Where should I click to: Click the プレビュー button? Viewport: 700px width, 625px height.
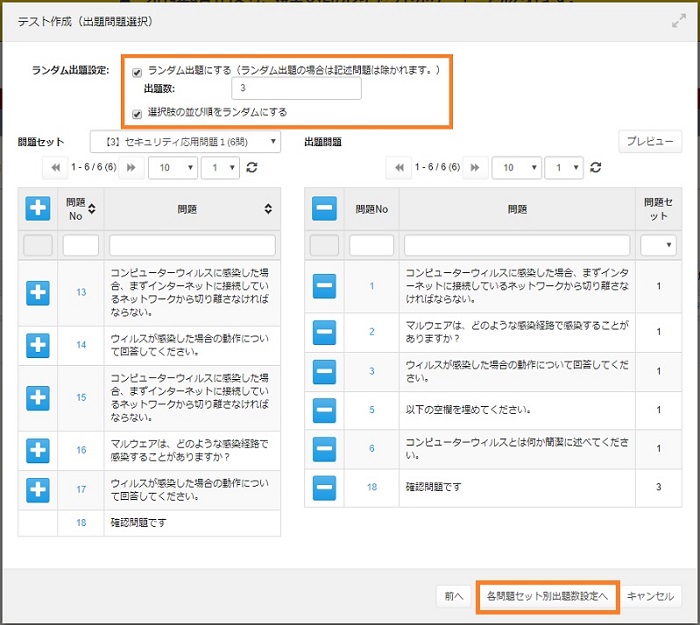tap(650, 142)
